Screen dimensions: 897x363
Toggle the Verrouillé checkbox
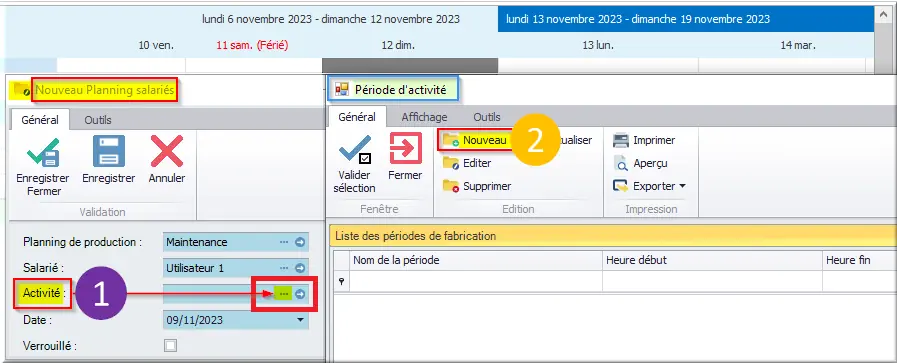170,345
